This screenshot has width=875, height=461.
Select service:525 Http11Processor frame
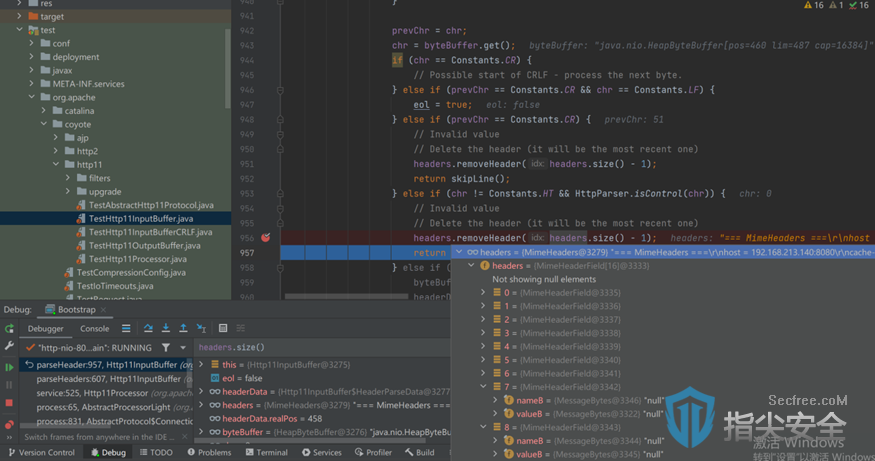106,393
